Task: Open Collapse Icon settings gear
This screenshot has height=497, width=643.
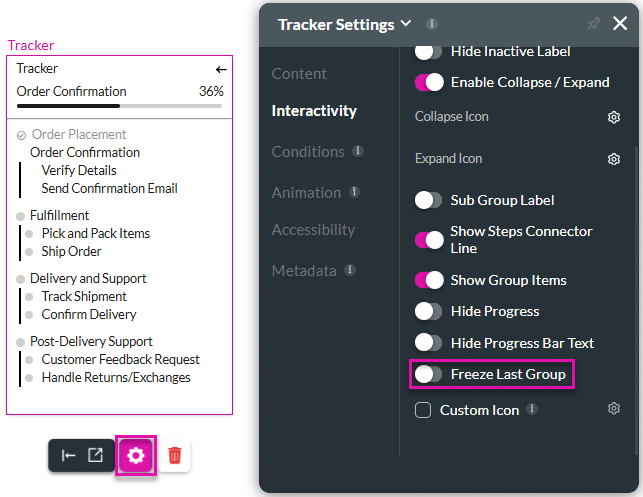Action: coord(614,117)
